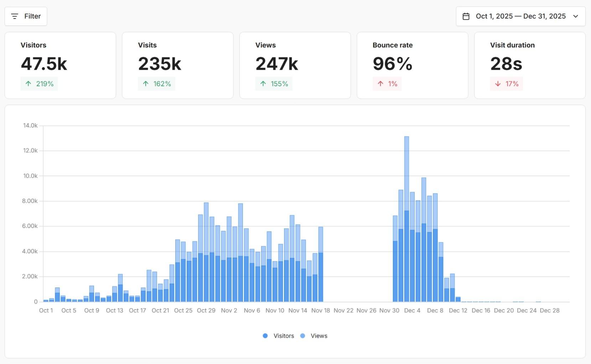Click the red up arrow under Bounce rate

380,84
